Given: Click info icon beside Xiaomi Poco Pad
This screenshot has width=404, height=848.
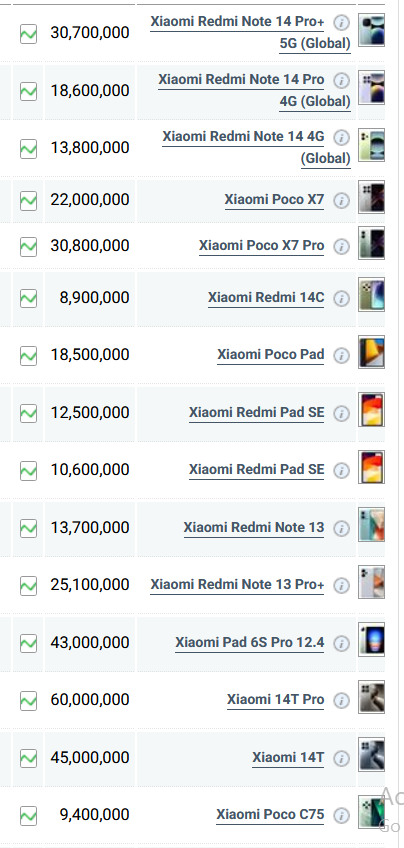Looking at the screenshot, I should [x=341, y=355].
